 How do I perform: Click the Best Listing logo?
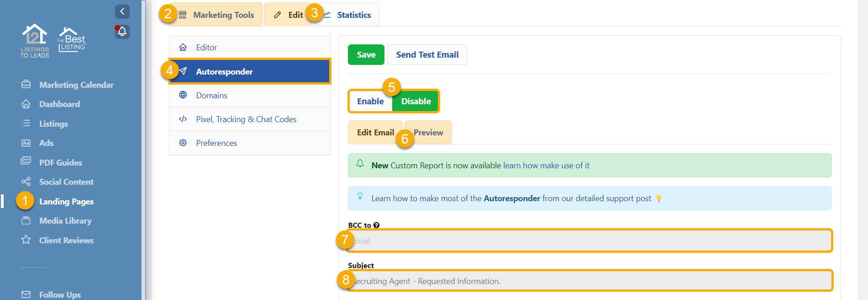pyautogui.click(x=72, y=40)
